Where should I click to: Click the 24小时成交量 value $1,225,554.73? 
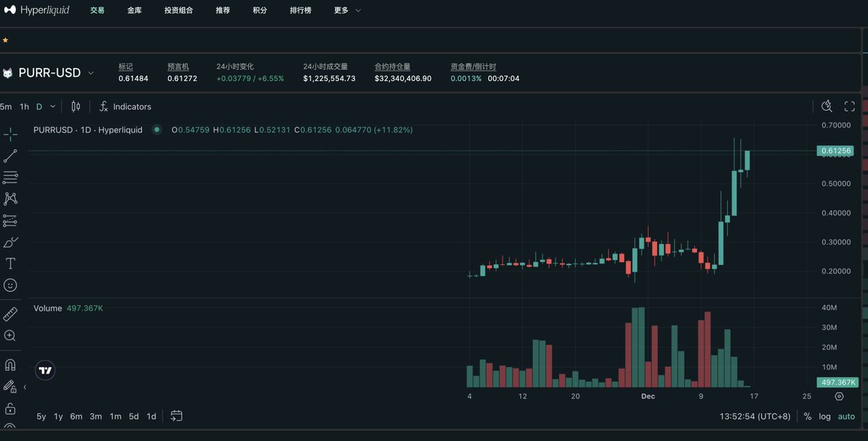(x=329, y=78)
